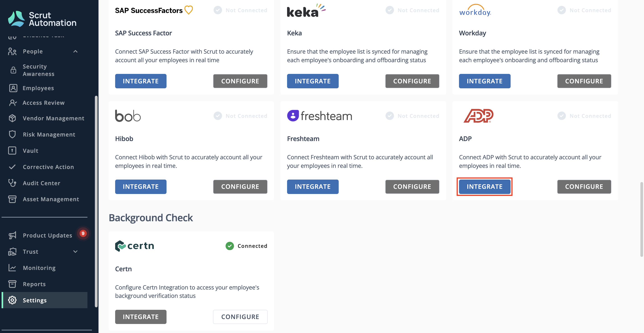Click the Risk Management shield icon
Viewport: 644px width, 333px height.
click(12, 134)
